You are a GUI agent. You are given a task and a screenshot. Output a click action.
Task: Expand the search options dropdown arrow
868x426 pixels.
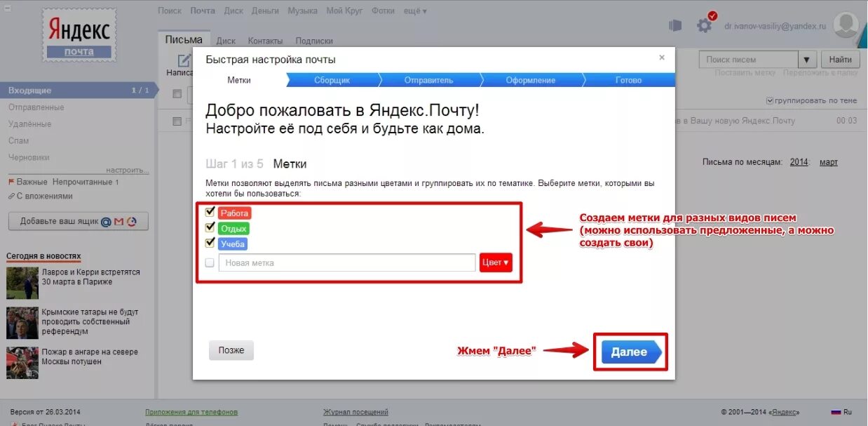coord(808,60)
